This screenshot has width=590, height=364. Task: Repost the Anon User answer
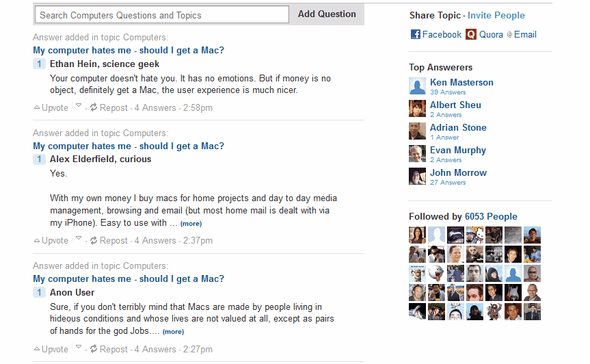click(x=109, y=349)
